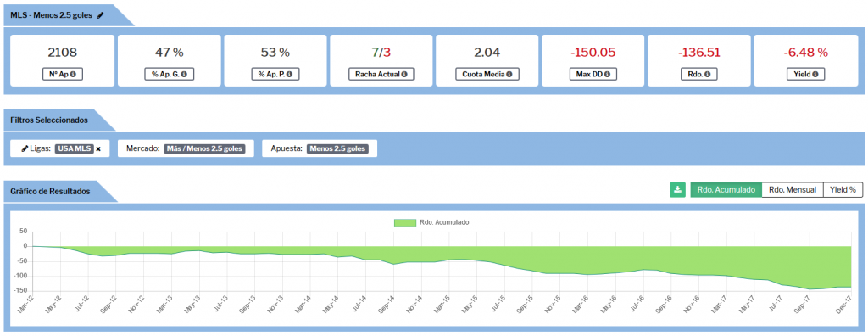Click the Menos 2.5 goles bet tag

[x=338, y=148]
